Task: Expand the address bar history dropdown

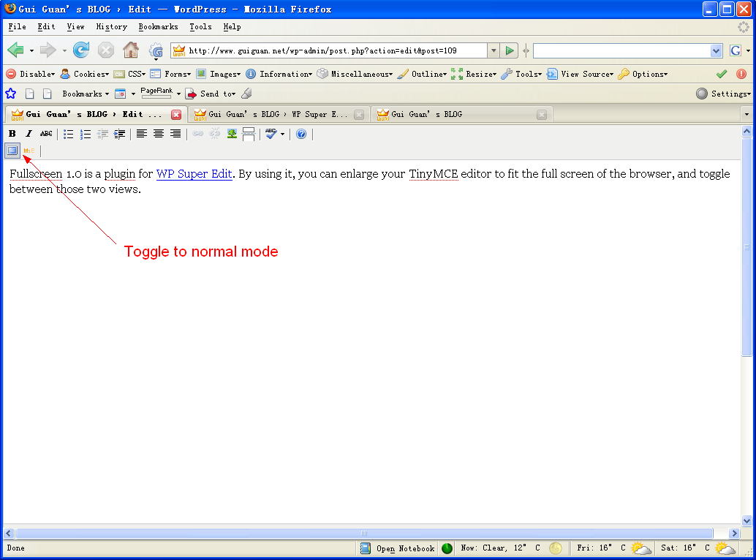Action: pyautogui.click(x=494, y=50)
